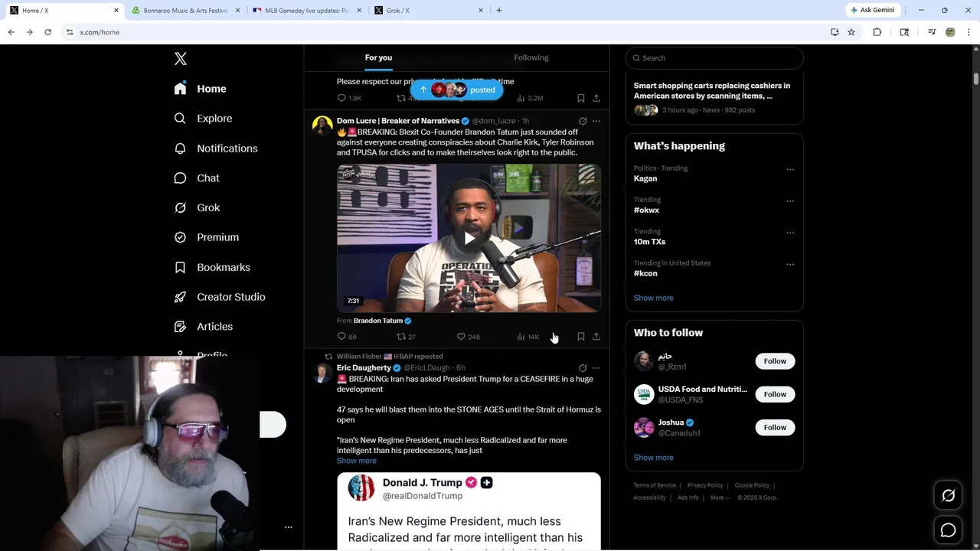Image resolution: width=980 pixels, height=551 pixels.
Task: Bookmark this page with the star icon
Action: (x=851, y=32)
